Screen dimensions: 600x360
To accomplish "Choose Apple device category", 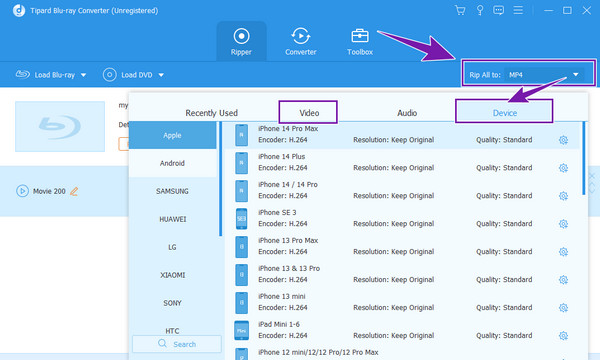I will click(173, 135).
